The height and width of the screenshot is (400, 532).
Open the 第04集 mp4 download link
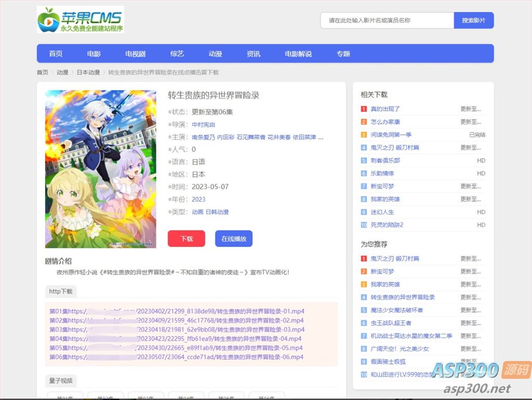[176, 339]
